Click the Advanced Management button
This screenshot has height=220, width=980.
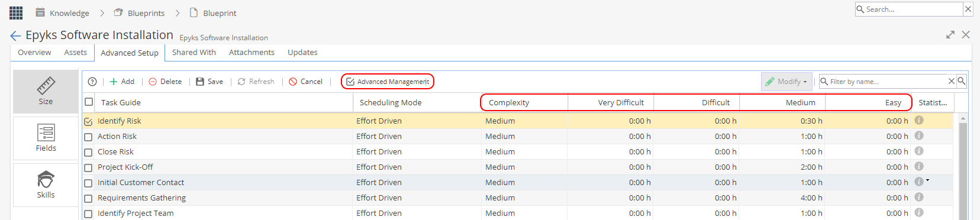point(388,82)
